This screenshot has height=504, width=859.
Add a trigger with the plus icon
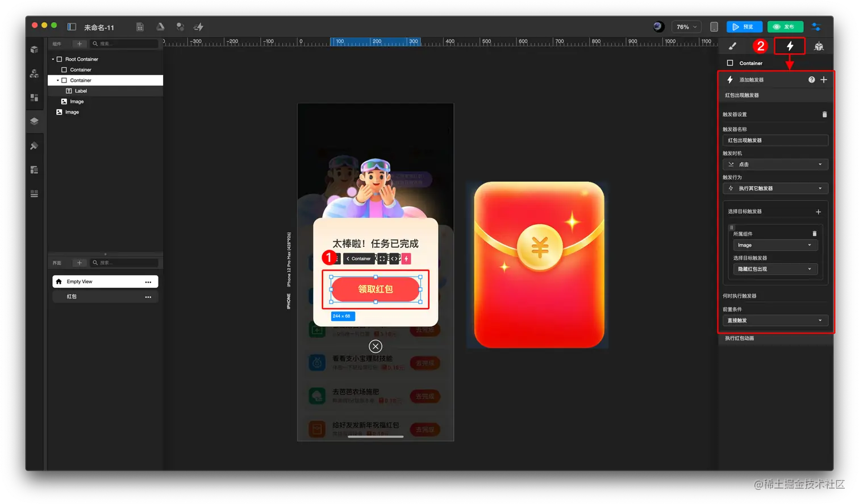tap(824, 79)
